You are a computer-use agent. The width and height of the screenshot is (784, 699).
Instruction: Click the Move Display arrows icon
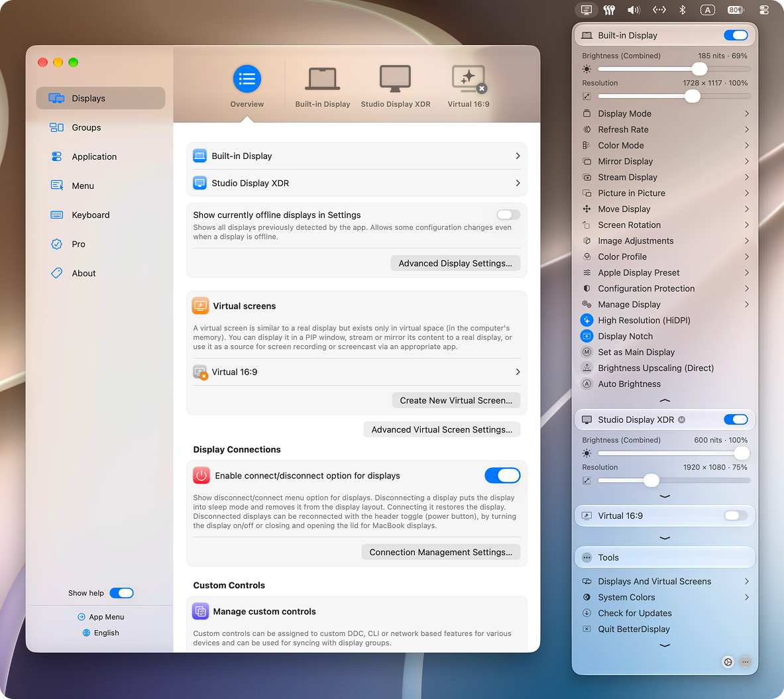(587, 209)
